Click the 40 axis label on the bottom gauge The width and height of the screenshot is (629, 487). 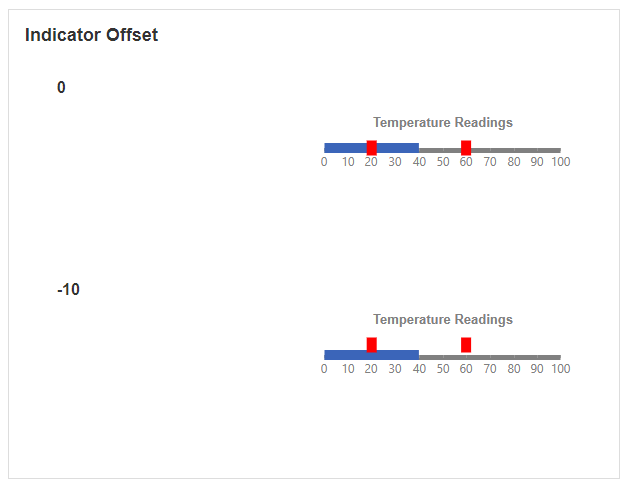[419, 369]
